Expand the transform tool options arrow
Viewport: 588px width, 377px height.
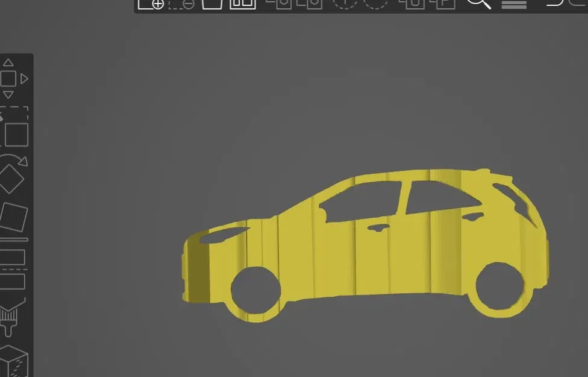tap(24, 78)
